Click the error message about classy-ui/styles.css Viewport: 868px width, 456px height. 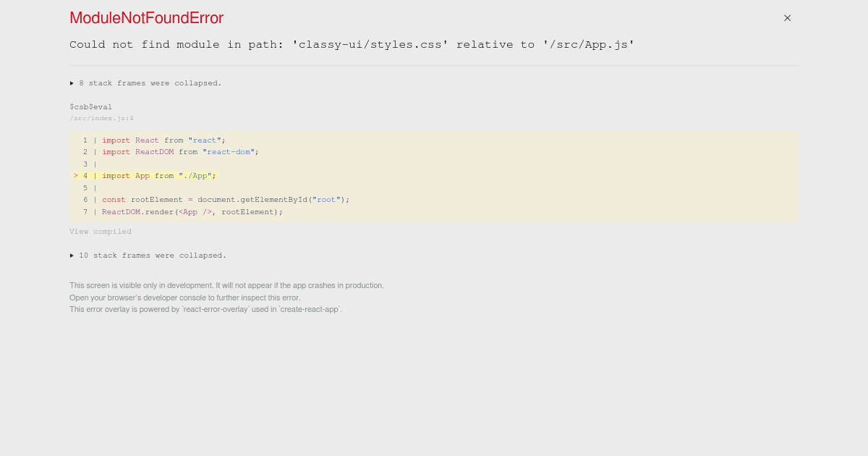352,44
